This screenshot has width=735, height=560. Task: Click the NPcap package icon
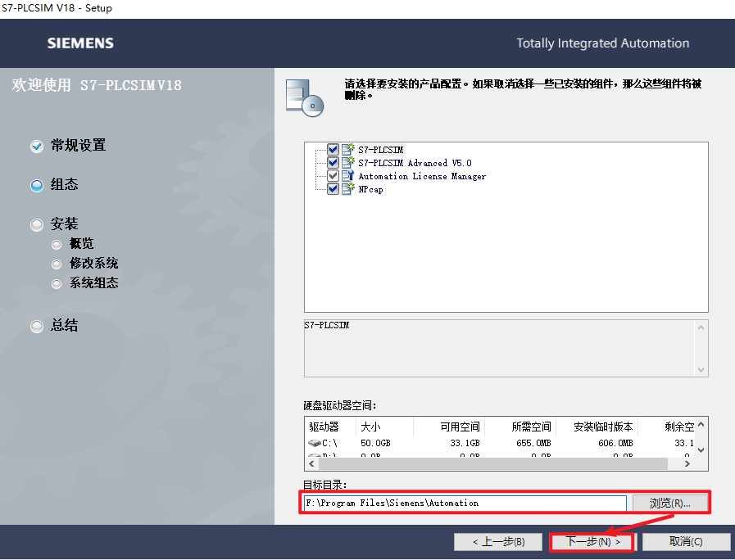[x=347, y=188]
